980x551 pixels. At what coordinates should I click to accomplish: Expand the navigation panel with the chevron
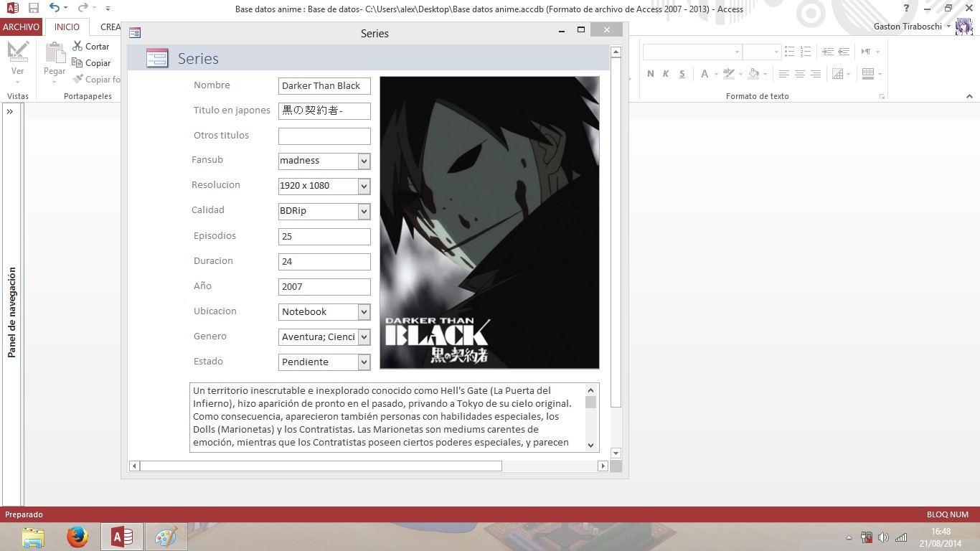[x=10, y=112]
